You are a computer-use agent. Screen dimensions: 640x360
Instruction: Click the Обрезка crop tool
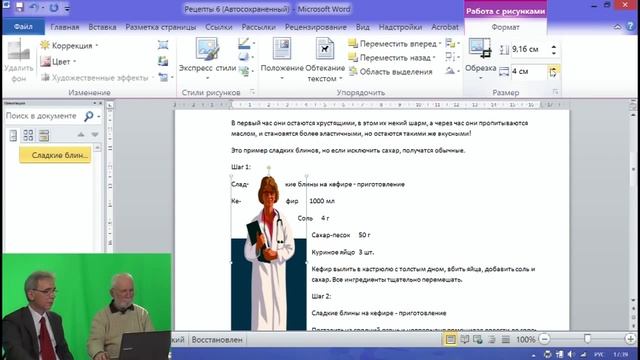480,59
